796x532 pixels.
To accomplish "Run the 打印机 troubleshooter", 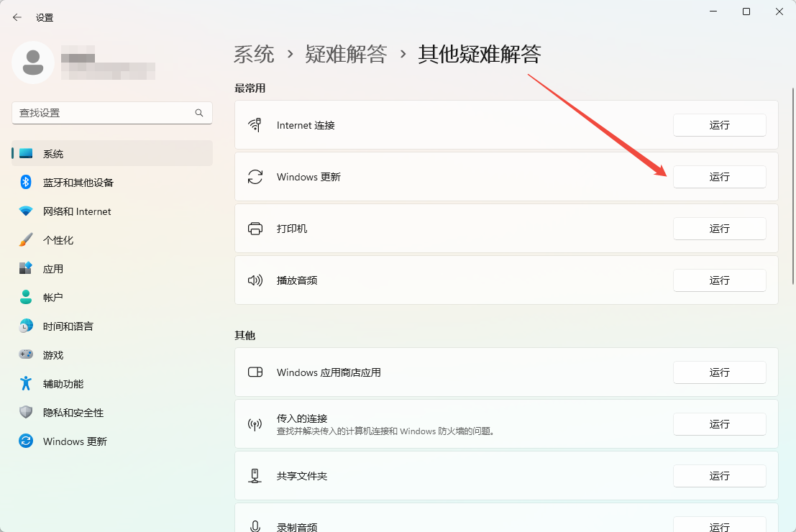I will pyautogui.click(x=719, y=229).
